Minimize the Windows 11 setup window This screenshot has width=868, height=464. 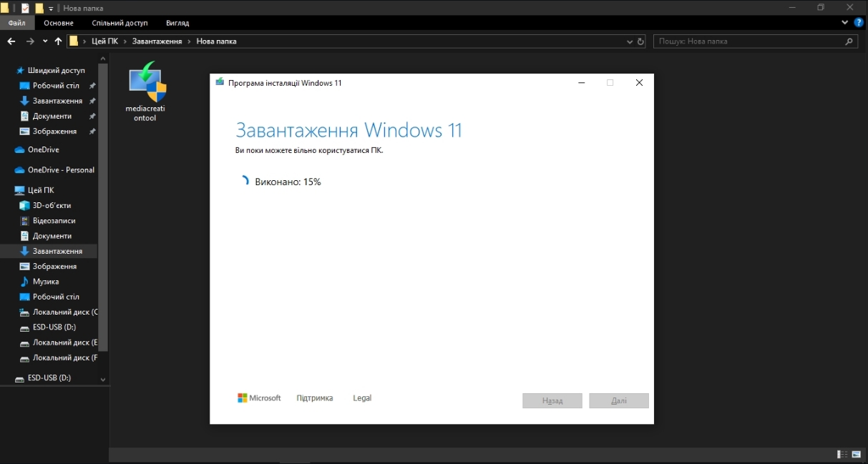pos(580,83)
